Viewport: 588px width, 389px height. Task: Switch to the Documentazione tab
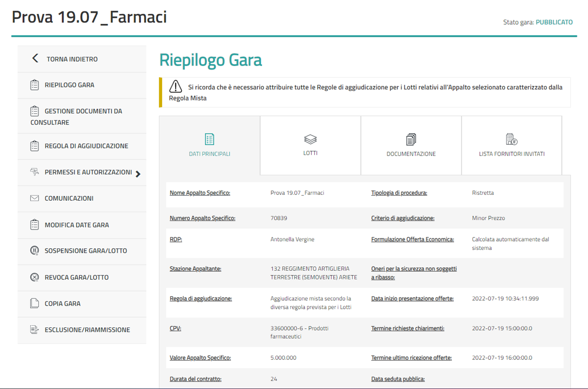(411, 145)
